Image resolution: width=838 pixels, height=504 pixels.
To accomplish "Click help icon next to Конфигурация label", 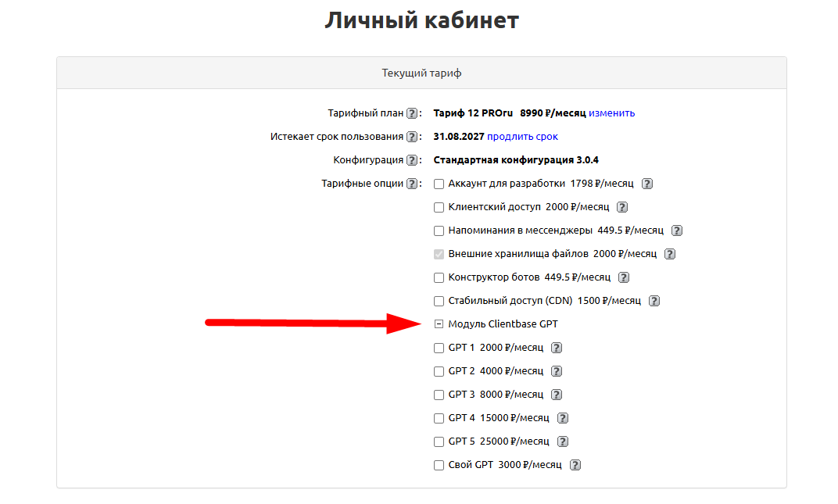I will pos(411,160).
